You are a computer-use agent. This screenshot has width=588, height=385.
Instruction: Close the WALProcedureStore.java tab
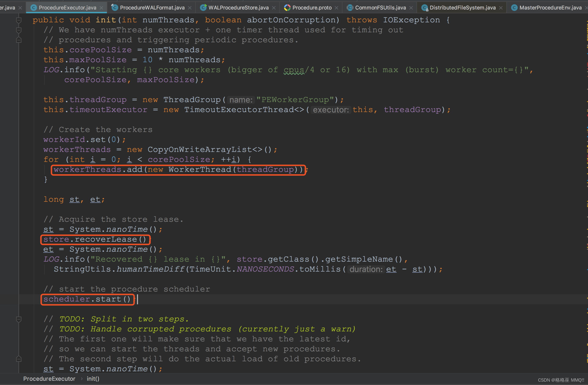click(274, 8)
